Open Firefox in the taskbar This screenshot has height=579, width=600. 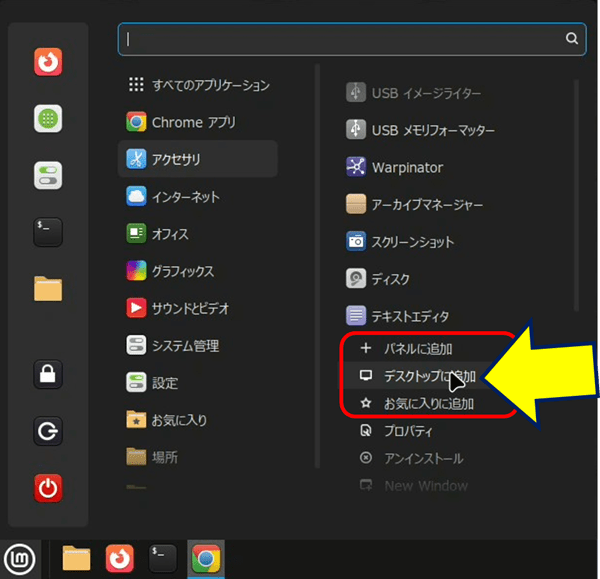tap(120, 559)
